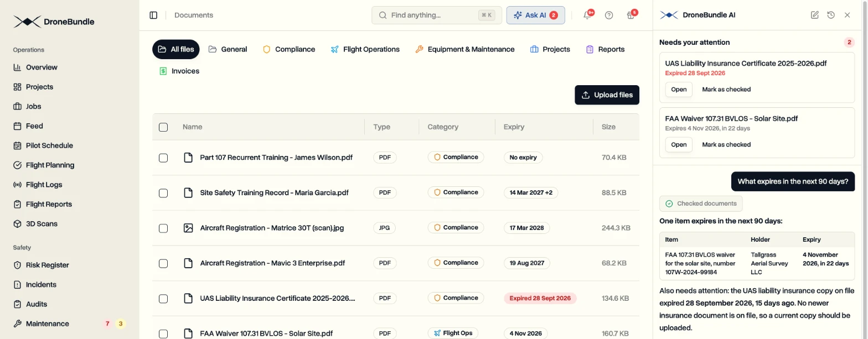Open the gift box icon with badge
This screenshot has height=339, width=868.
point(631,15)
